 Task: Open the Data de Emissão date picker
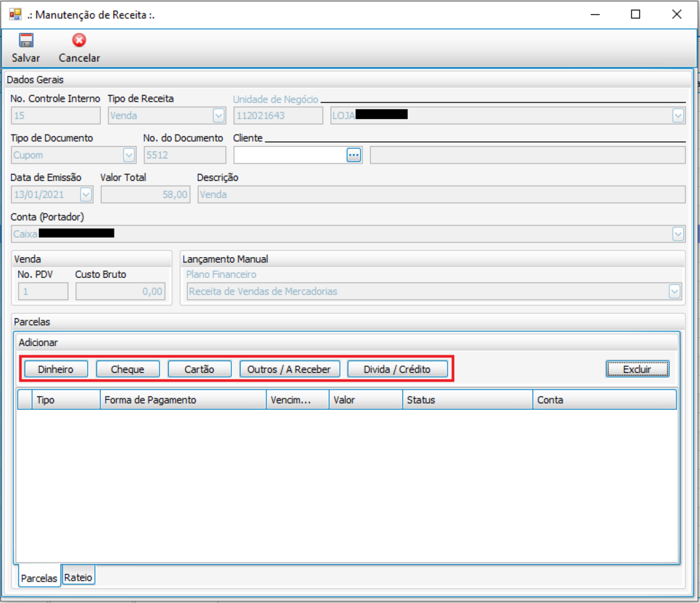pyautogui.click(x=85, y=194)
